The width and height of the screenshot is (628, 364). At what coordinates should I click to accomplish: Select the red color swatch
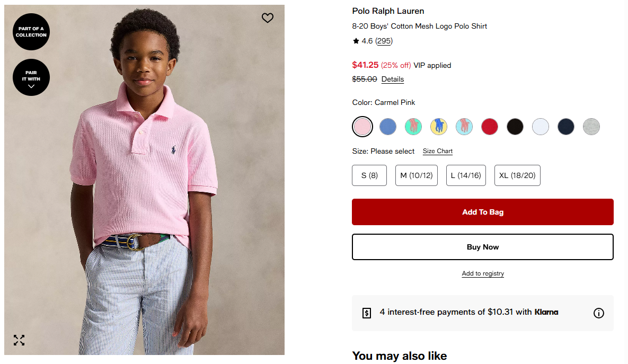tap(490, 127)
